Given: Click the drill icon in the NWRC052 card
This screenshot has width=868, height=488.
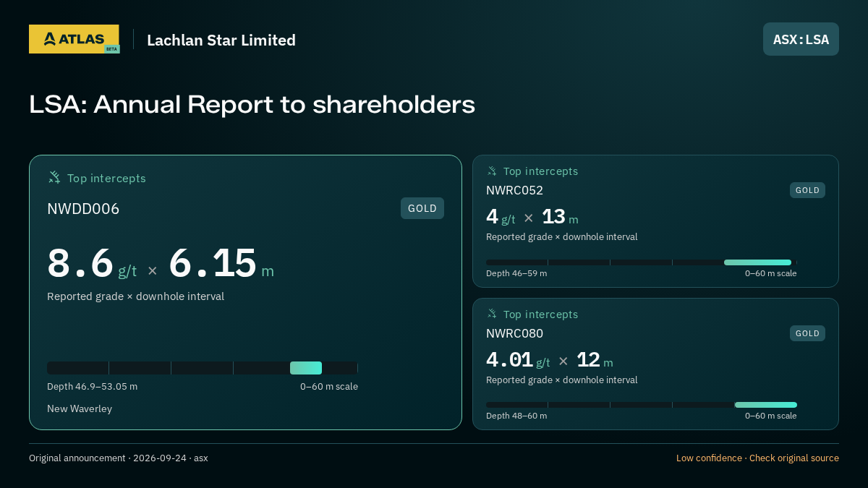Looking at the screenshot, I should (492, 171).
